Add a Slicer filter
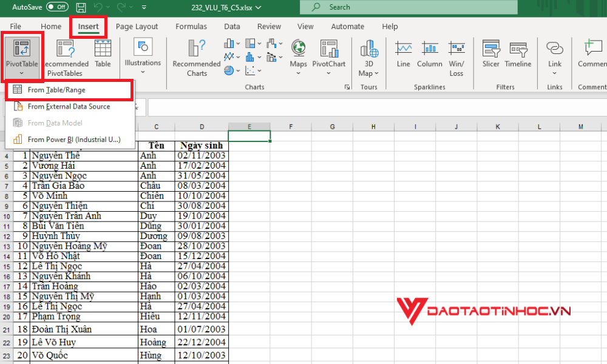607x364 pixels. pos(491,53)
